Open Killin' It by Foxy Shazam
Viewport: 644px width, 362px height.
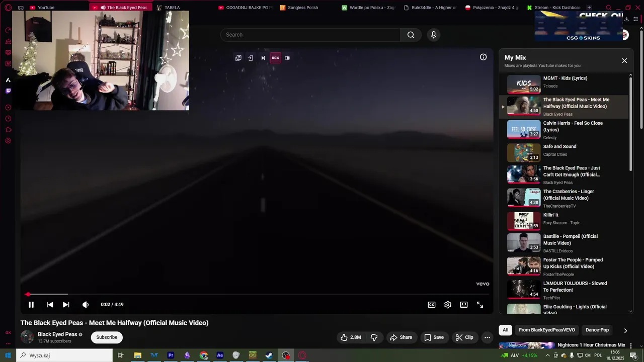pos(563,221)
